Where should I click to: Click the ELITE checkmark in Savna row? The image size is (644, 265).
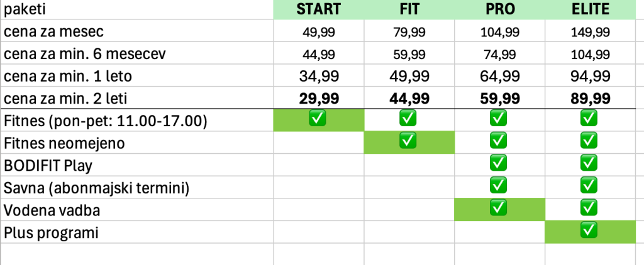(589, 187)
